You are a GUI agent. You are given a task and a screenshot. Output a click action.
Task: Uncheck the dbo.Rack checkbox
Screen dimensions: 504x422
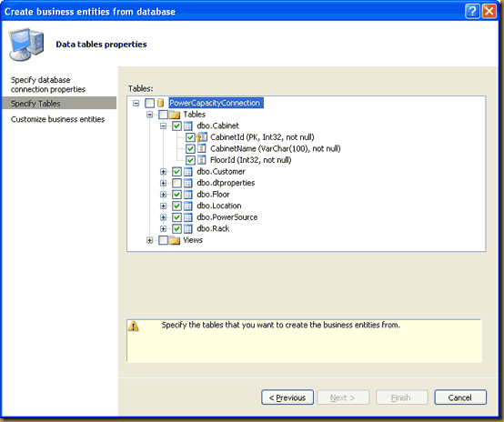click(176, 229)
